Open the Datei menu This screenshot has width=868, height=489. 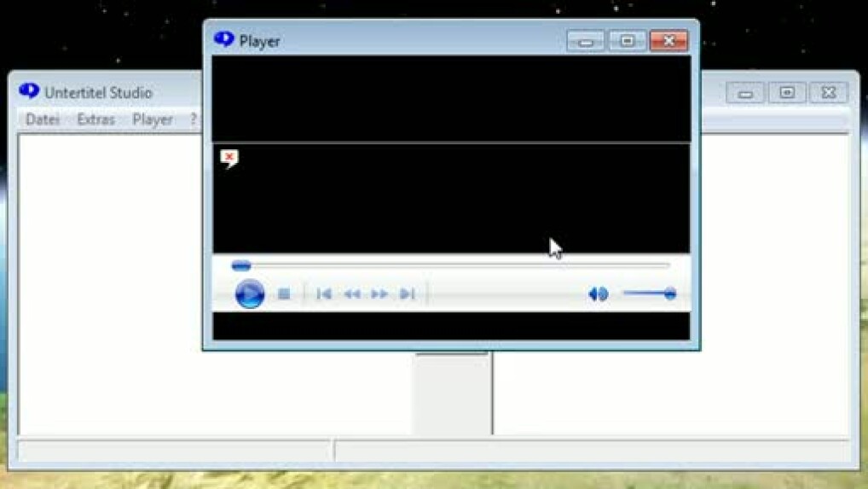(x=43, y=119)
